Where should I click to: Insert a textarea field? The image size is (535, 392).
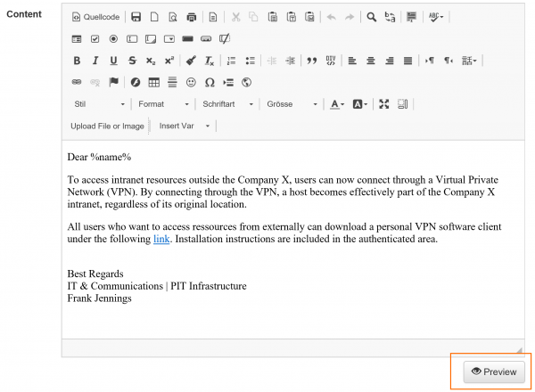click(x=151, y=39)
